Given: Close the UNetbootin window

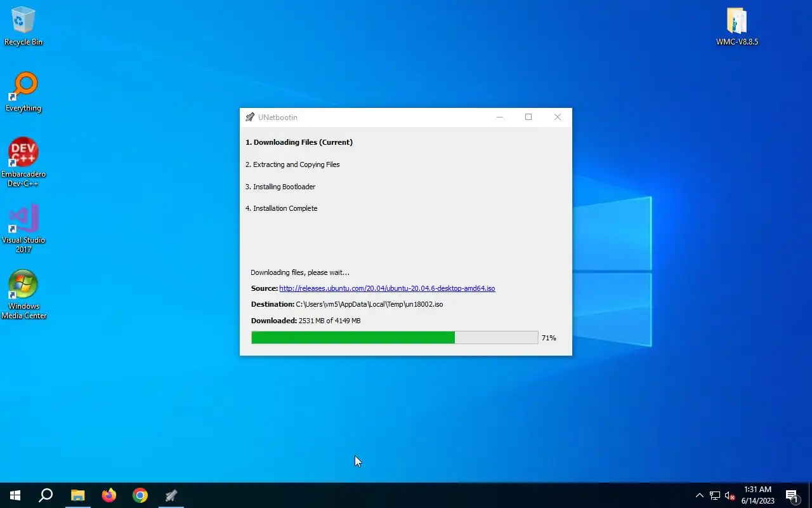Looking at the screenshot, I should coord(558,117).
